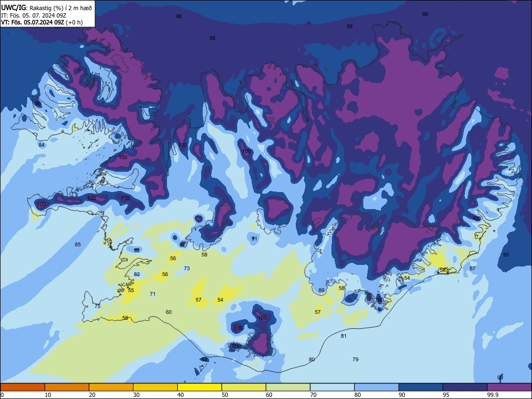Click the title text 'UWC/IG: Rakastig (%) í 2 m hæð'

pyautogui.click(x=46, y=8)
